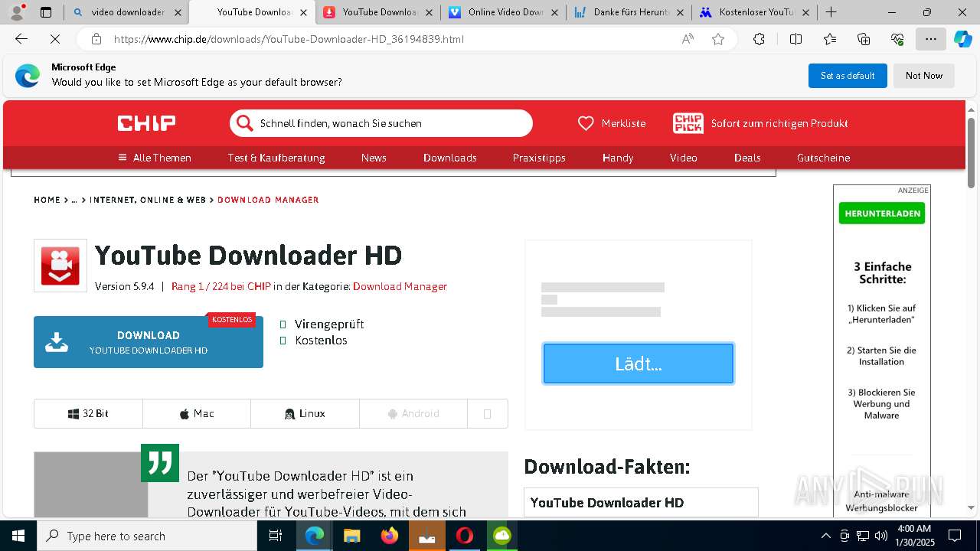The height and width of the screenshot is (551, 980).
Task: Open File Explorer from taskbar
Action: tap(351, 536)
